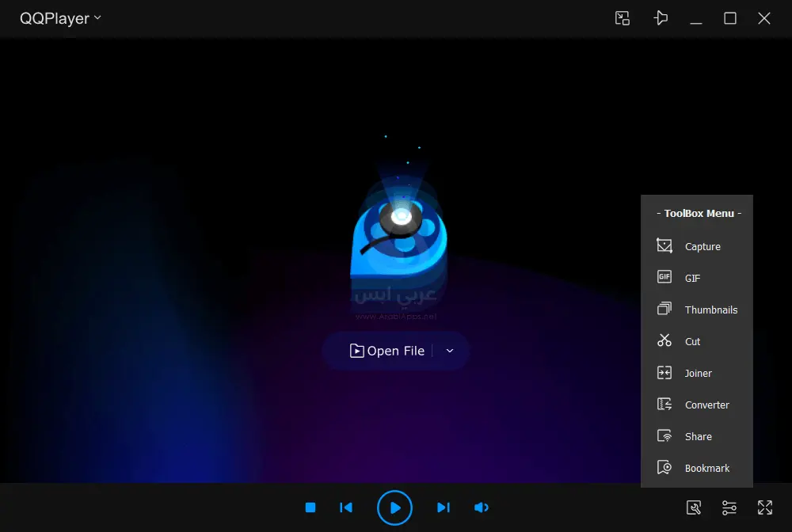Mute audio using the speaker icon
Viewport: 792px width, 532px height.
[x=481, y=507]
